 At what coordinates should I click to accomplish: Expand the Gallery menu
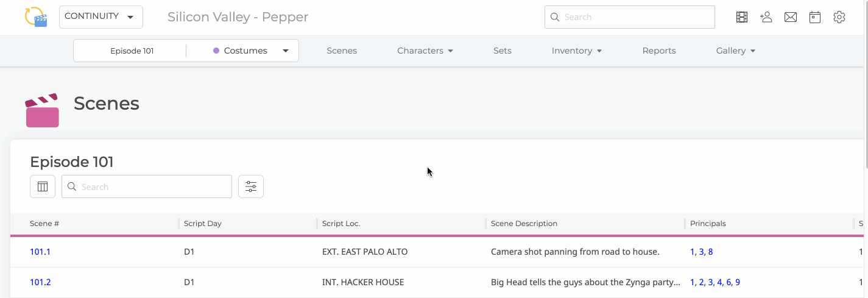tap(736, 51)
